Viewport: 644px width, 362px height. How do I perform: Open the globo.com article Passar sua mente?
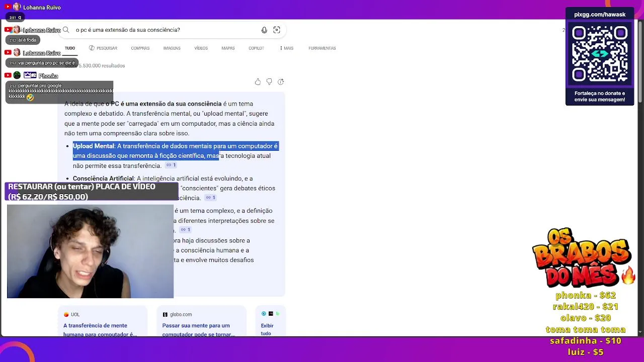point(198,330)
